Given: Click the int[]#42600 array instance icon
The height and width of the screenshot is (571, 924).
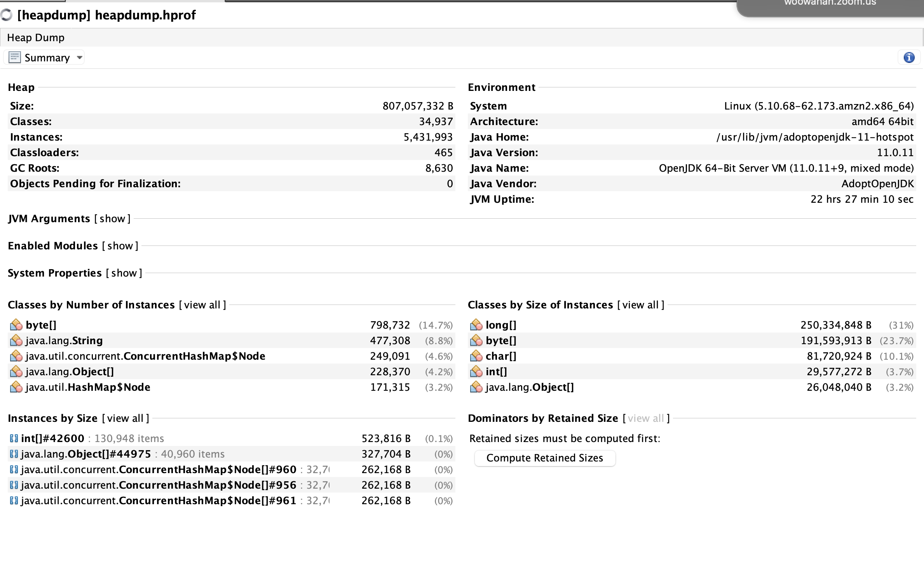Looking at the screenshot, I should [14, 439].
